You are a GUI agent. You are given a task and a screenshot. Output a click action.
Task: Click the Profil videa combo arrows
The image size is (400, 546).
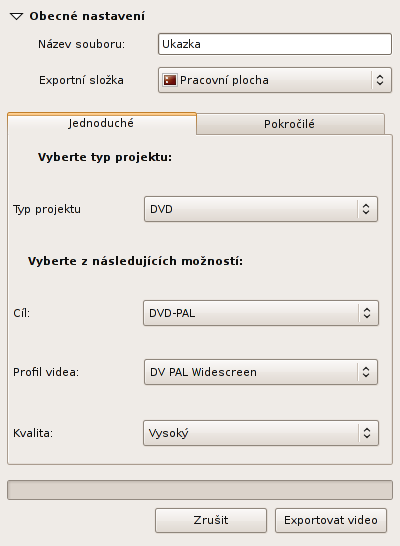tap(366, 372)
